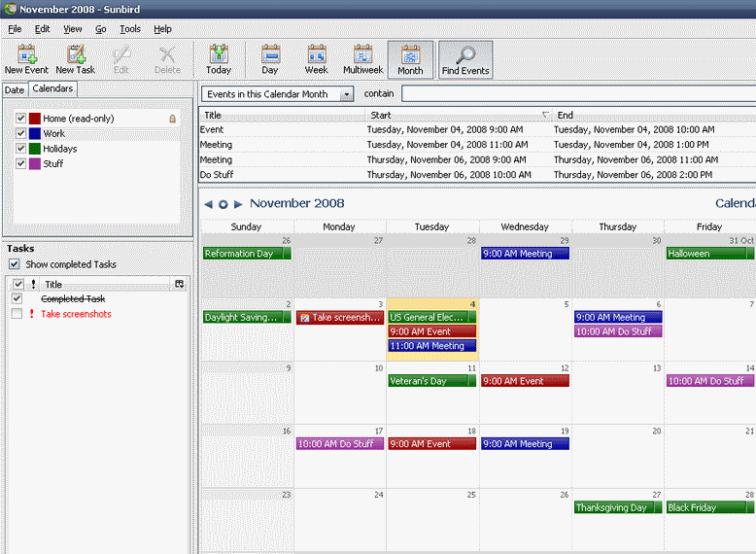Select the Reformation Day event
Viewport: 756px width, 554px height.
pos(247,254)
